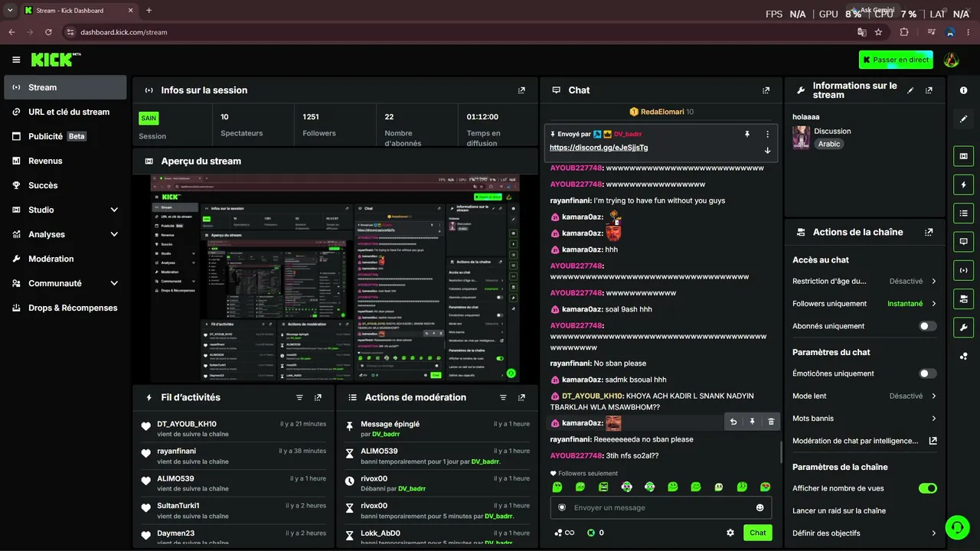Open the green floating support chat bubble

[956, 527]
